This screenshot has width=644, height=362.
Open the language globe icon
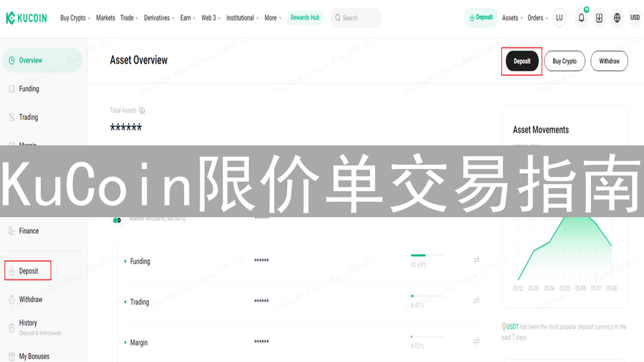pyautogui.click(x=617, y=18)
